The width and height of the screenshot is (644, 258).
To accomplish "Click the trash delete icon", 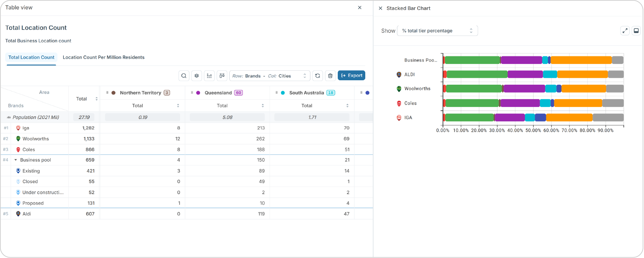I will (x=330, y=76).
